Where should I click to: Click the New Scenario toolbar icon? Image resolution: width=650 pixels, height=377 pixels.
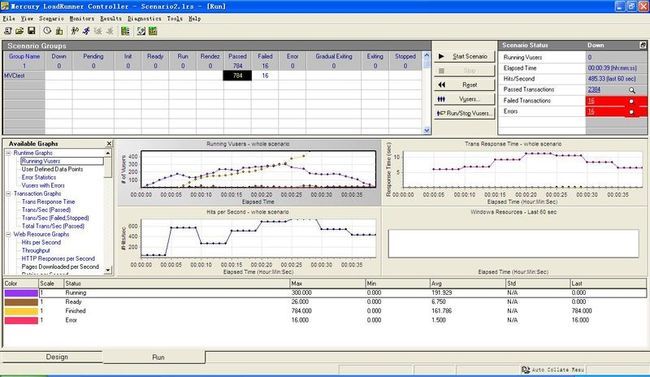point(7,31)
